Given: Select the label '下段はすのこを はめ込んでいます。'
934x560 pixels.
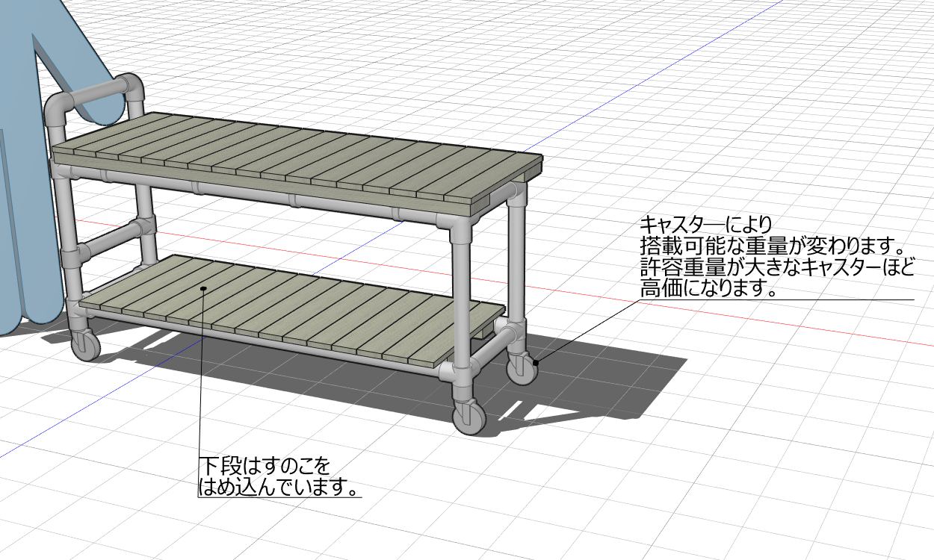Looking at the screenshot, I should (x=280, y=476).
